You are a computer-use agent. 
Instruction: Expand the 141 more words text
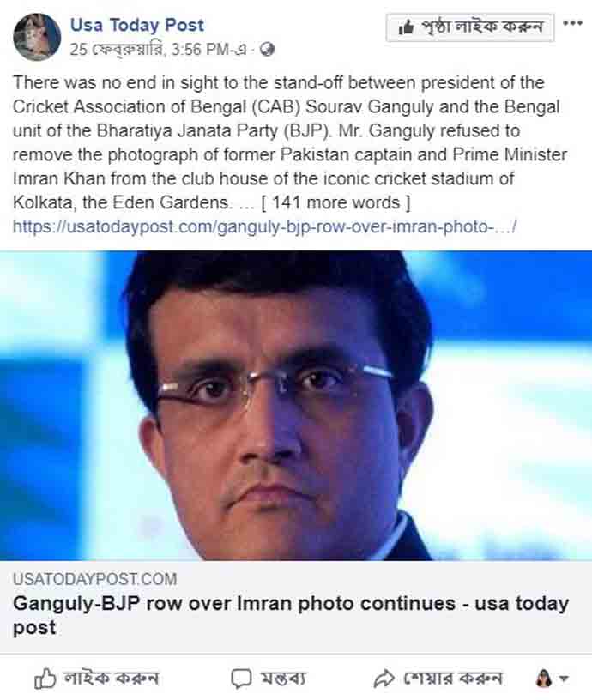335,203
